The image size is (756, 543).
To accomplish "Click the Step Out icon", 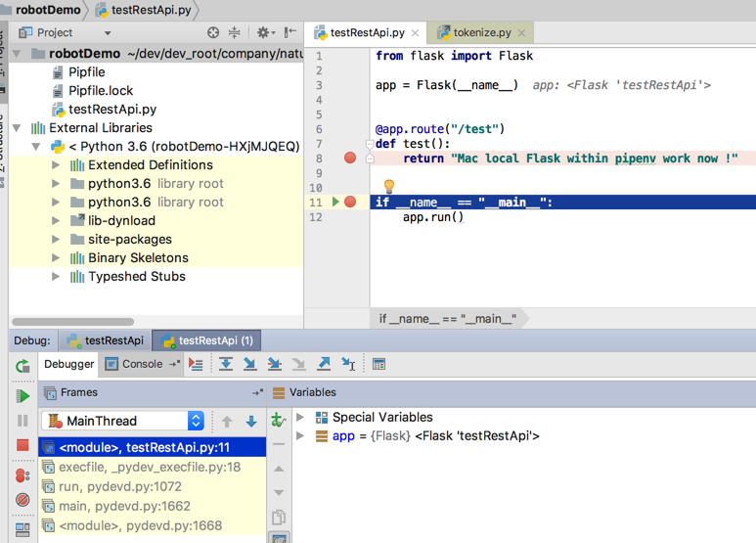I will tap(324, 364).
